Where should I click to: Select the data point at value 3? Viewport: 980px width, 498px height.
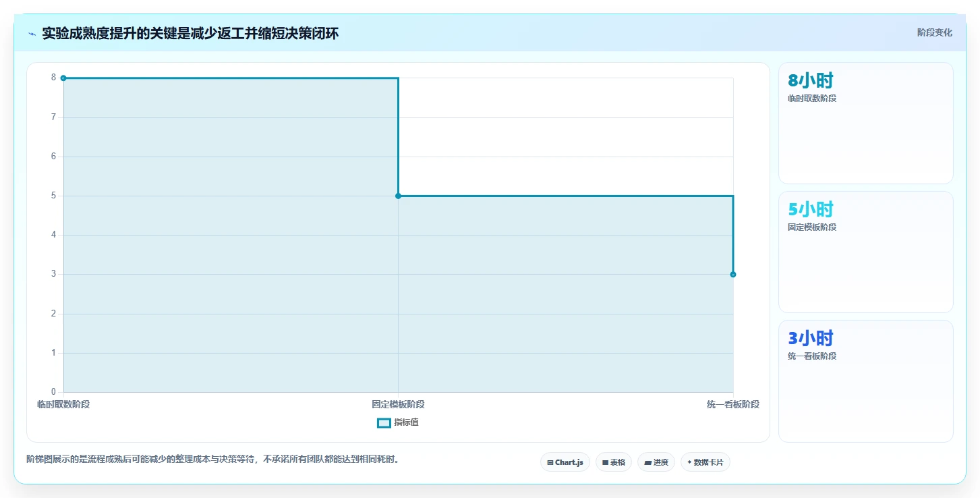[733, 275]
